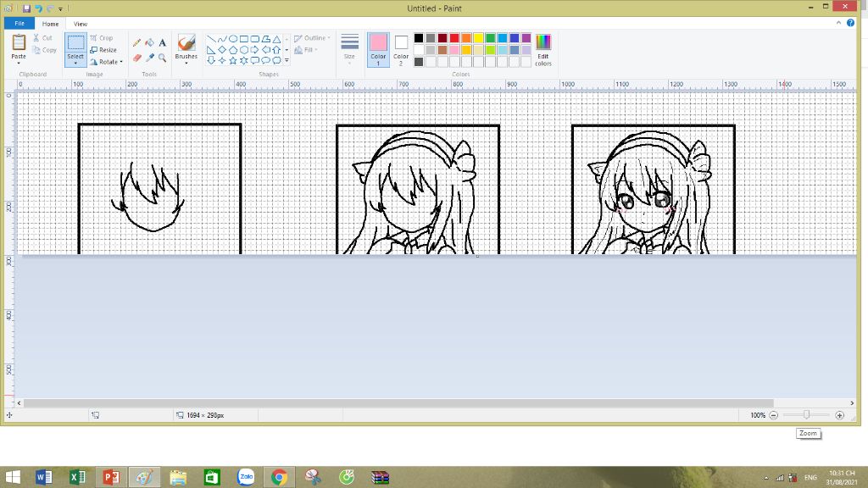The image size is (868, 488).
Task: Activate Color 1 foreground selector
Action: [378, 50]
